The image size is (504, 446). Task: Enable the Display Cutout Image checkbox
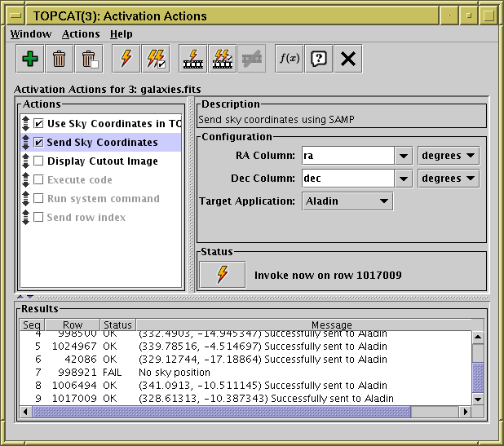(x=38, y=161)
